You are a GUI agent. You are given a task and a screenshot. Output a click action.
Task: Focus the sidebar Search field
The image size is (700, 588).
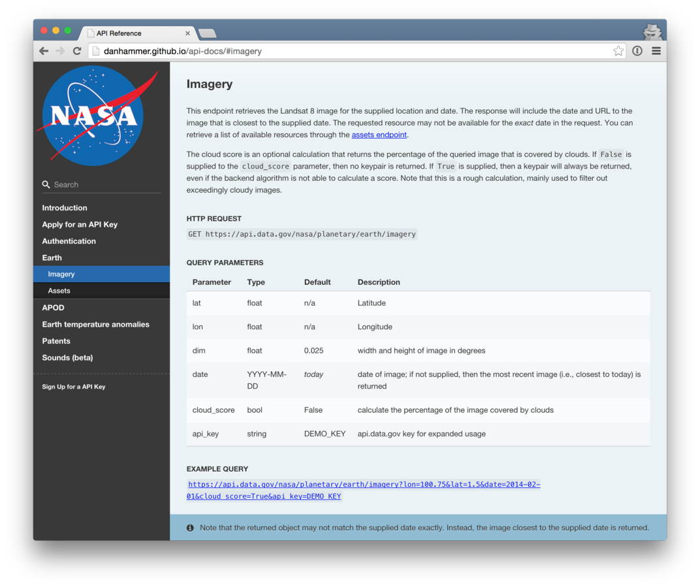point(102,184)
